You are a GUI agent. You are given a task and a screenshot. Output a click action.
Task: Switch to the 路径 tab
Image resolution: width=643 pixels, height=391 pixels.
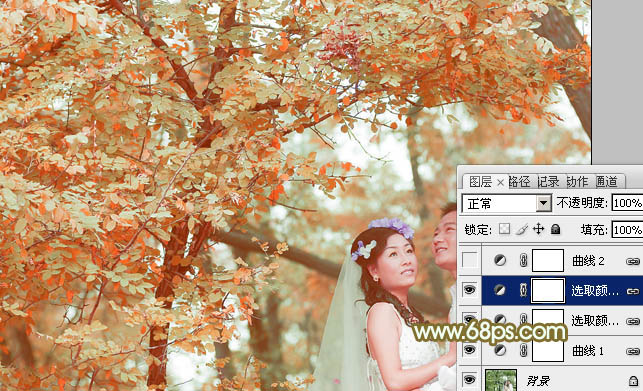520,181
